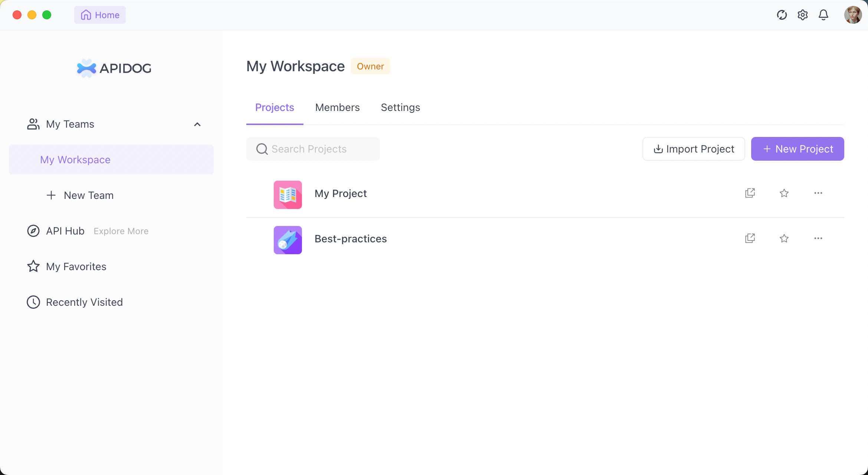Switch to the Settings tab
This screenshot has width=868, height=475.
(x=400, y=108)
